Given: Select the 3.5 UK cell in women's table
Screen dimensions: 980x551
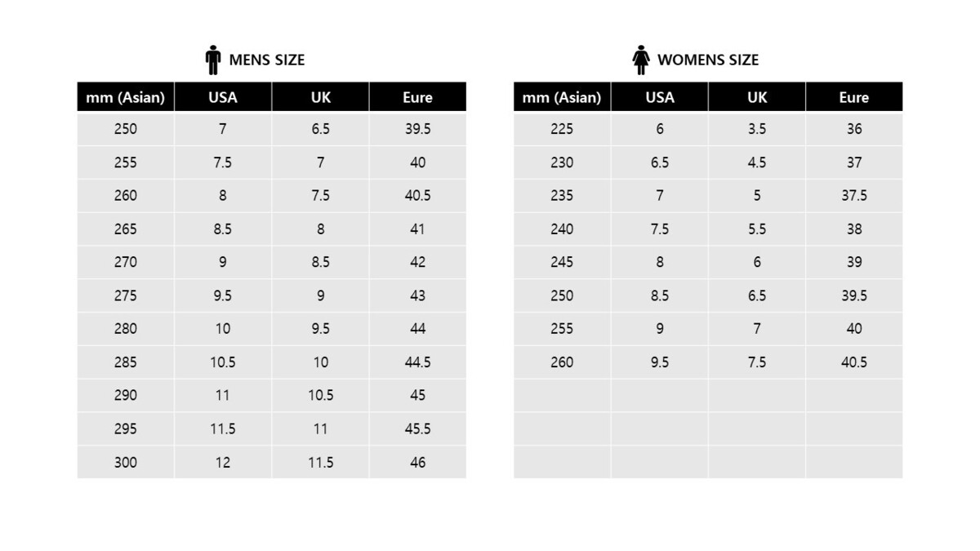Looking at the screenshot, I should pyautogui.click(x=757, y=129).
